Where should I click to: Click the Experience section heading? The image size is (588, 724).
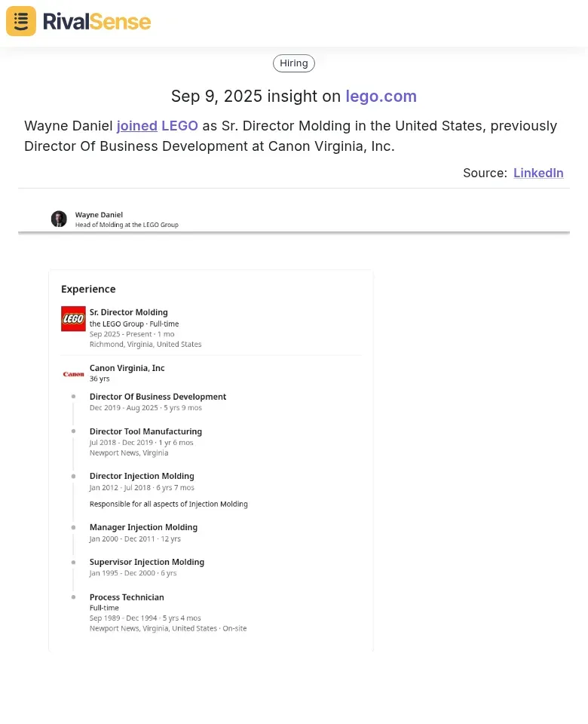coord(88,289)
